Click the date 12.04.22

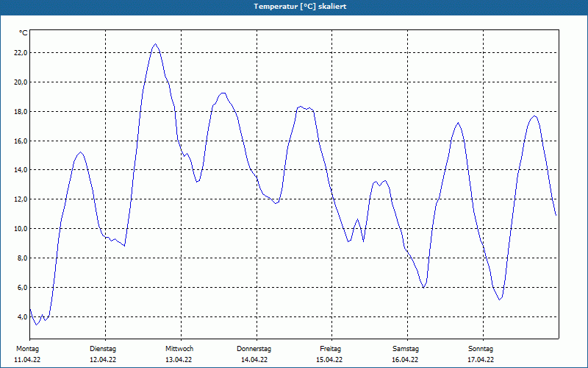pyautogui.click(x=103, y=360)
